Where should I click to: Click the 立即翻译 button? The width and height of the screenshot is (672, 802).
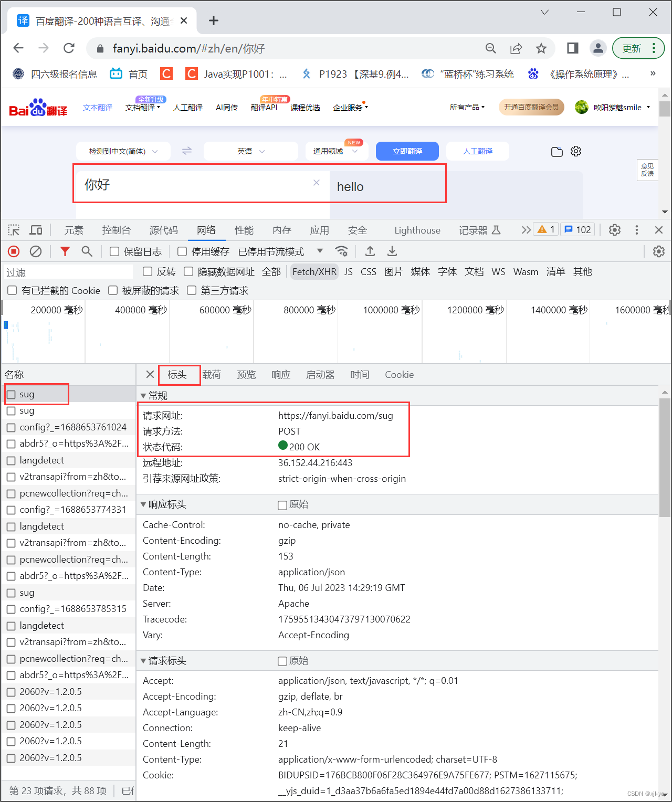coord(407,151)
